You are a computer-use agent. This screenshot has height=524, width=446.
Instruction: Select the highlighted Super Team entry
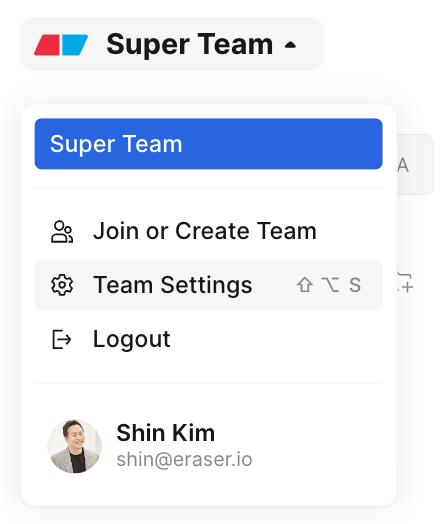click(x=208, y=144)
